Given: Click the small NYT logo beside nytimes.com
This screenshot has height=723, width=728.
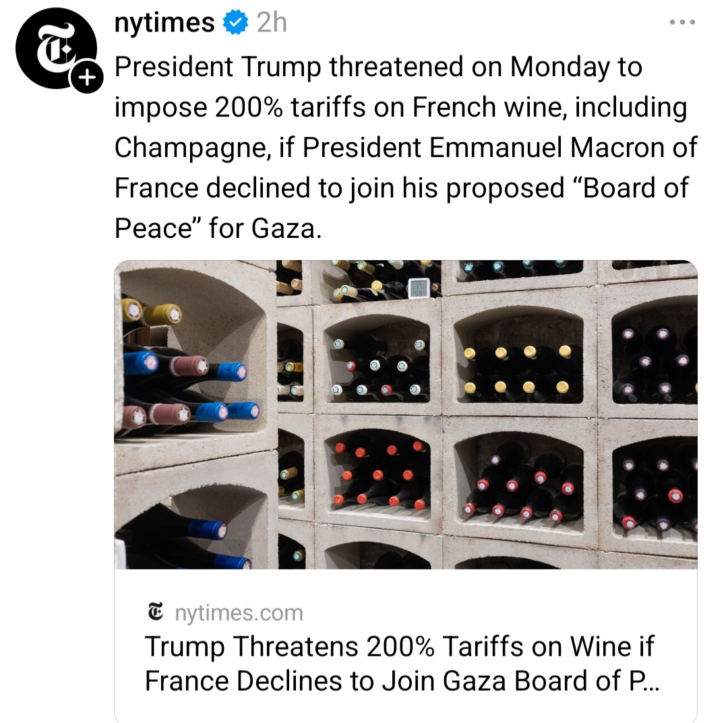Looking at the screenshot, I should 155,612.
